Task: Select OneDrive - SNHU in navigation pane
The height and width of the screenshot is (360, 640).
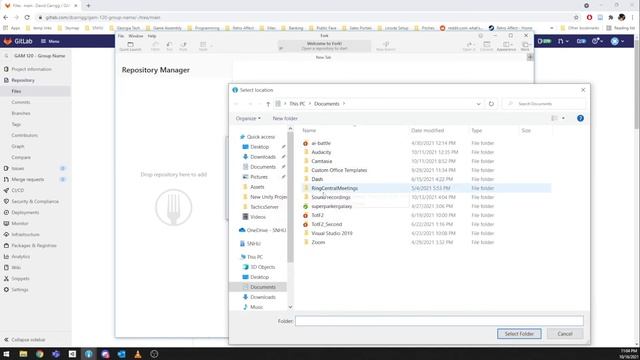Action: click(x=266, y=230)
